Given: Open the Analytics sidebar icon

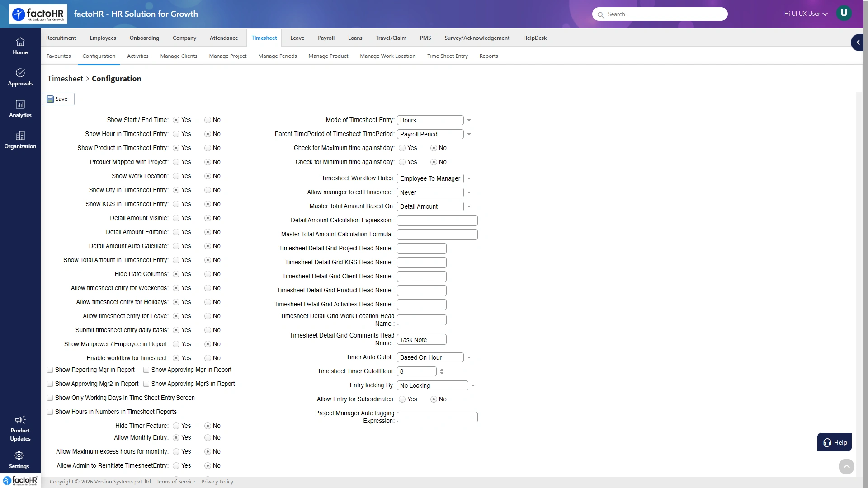Looking at the screenshot, I should tap(20, 109).
